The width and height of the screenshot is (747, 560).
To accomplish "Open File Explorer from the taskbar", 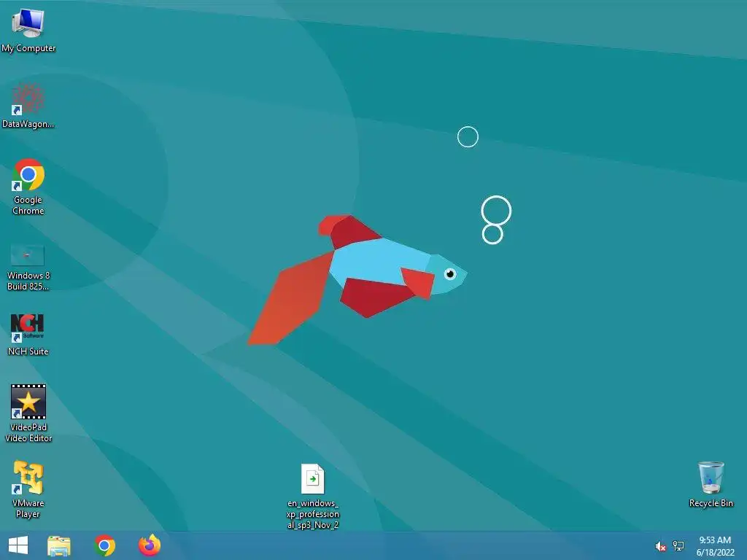I will coord(59,545).
